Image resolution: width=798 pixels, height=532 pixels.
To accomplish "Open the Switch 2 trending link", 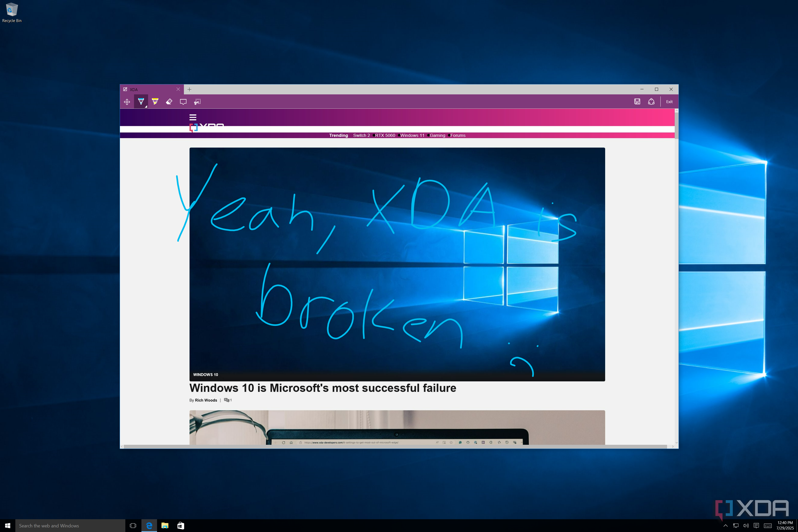I will tap(361, 135).
